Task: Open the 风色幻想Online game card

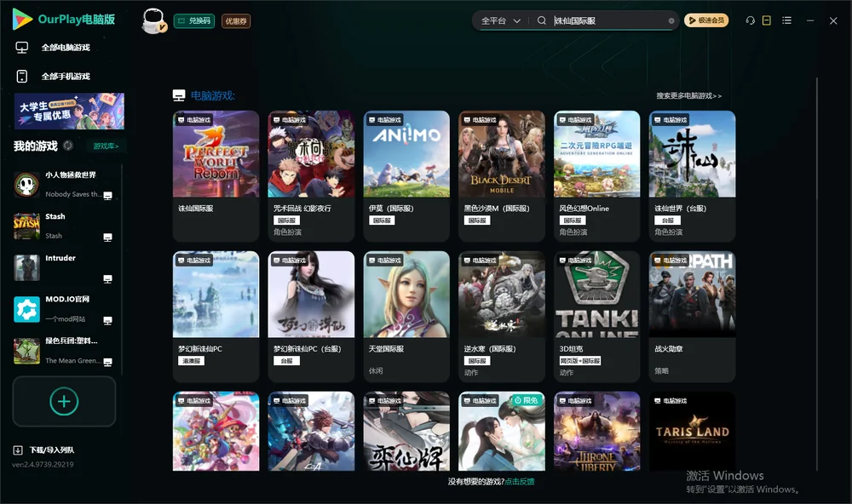Action: 596,176
